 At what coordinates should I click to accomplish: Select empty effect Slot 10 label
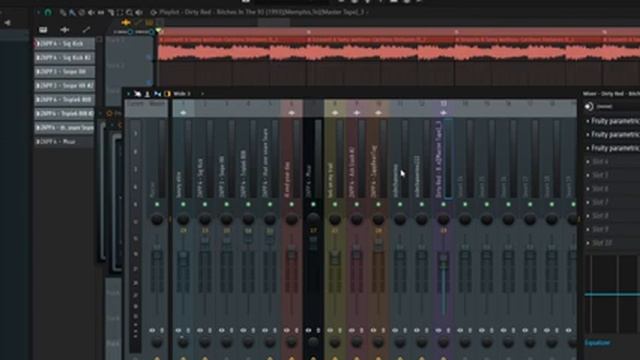point(602,243)
